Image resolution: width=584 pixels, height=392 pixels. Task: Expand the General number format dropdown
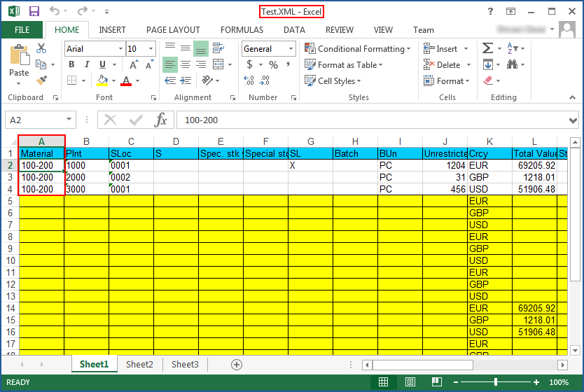click(x=291, y=48)
